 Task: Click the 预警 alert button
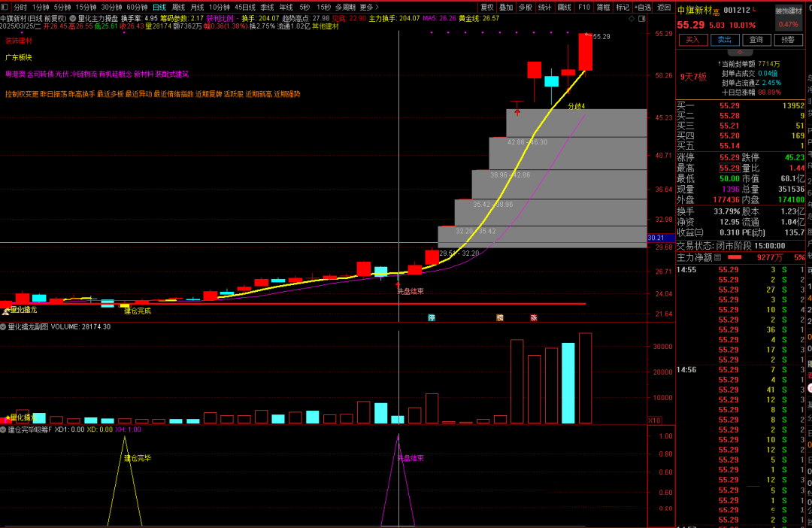[788, 39]
